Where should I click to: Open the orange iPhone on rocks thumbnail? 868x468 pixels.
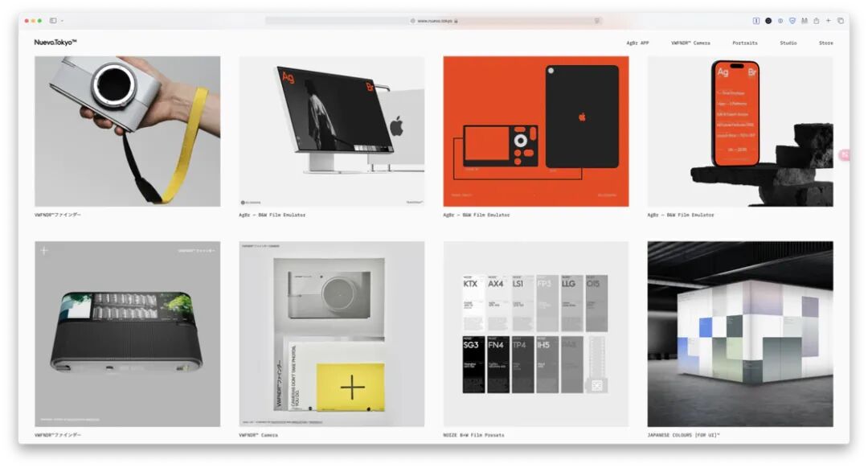click(x=740, y=131)
